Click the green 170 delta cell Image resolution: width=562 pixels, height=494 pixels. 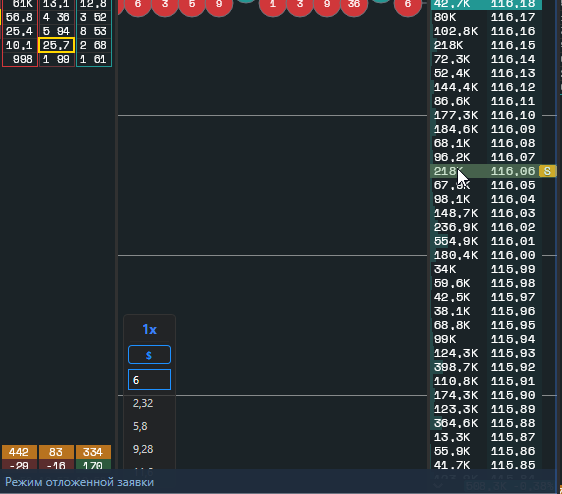(x=93, y=465)
